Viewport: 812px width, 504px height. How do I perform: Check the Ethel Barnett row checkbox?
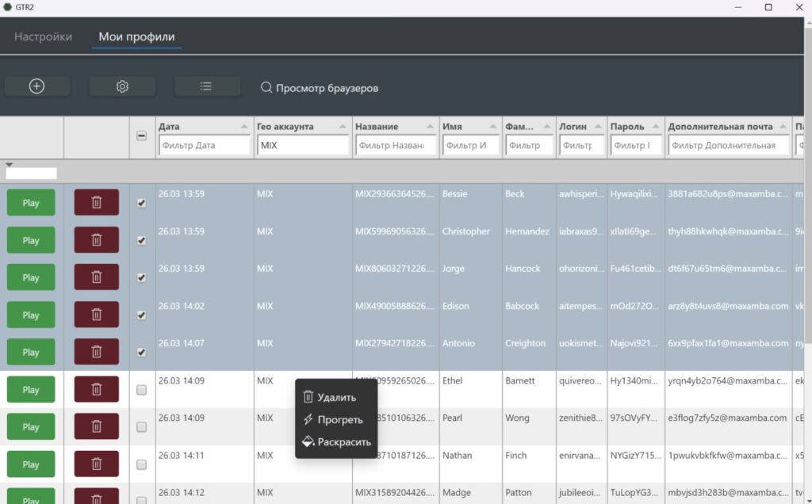tap(141, 390)
